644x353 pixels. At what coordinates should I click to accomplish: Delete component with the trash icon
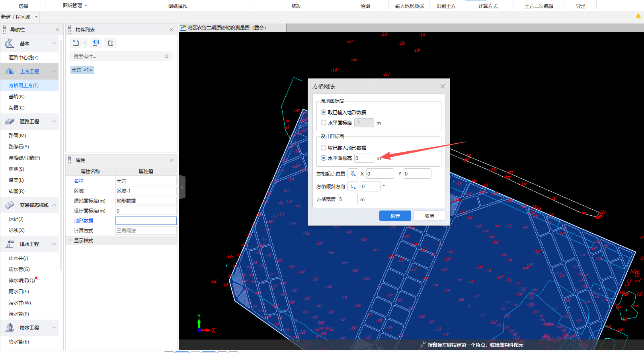tap(111, 43)
